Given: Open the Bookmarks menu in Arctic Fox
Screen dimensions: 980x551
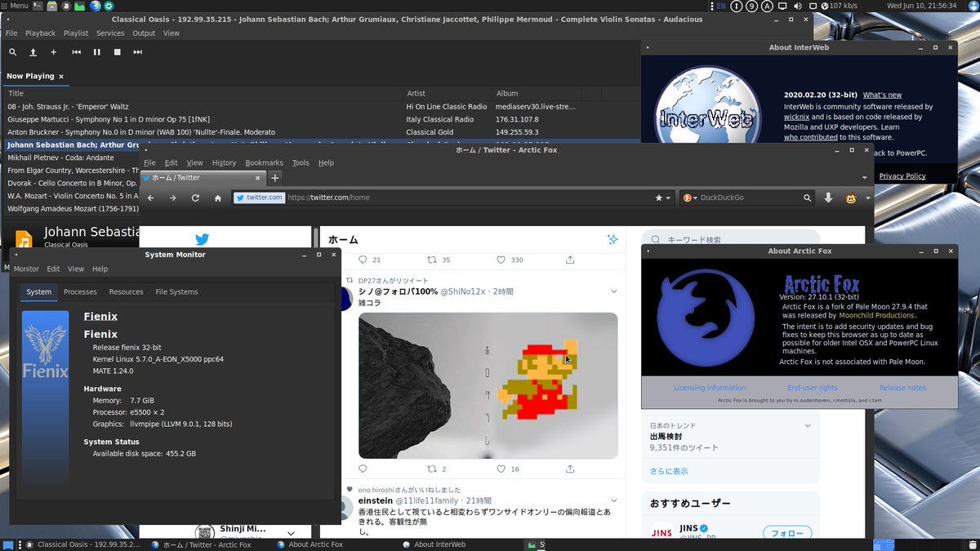Looking at the screenshot, I should (264, 162).
